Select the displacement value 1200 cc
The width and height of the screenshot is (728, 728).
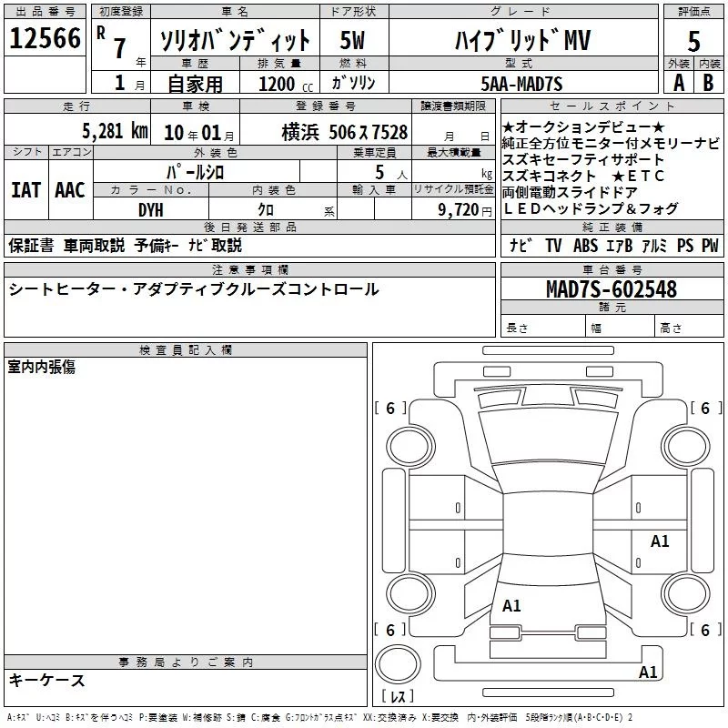[286, 84]
